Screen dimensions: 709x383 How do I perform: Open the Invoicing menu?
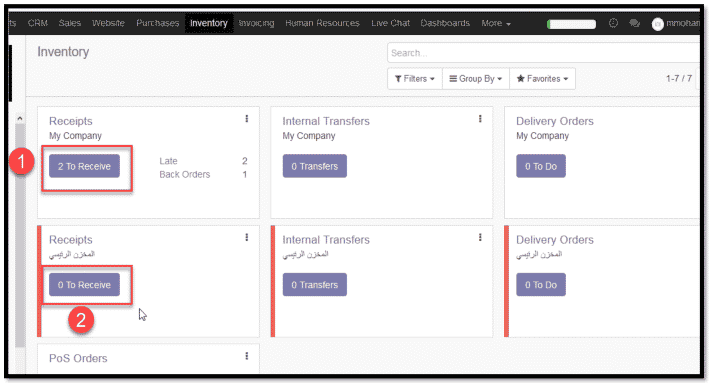[256, 23]
